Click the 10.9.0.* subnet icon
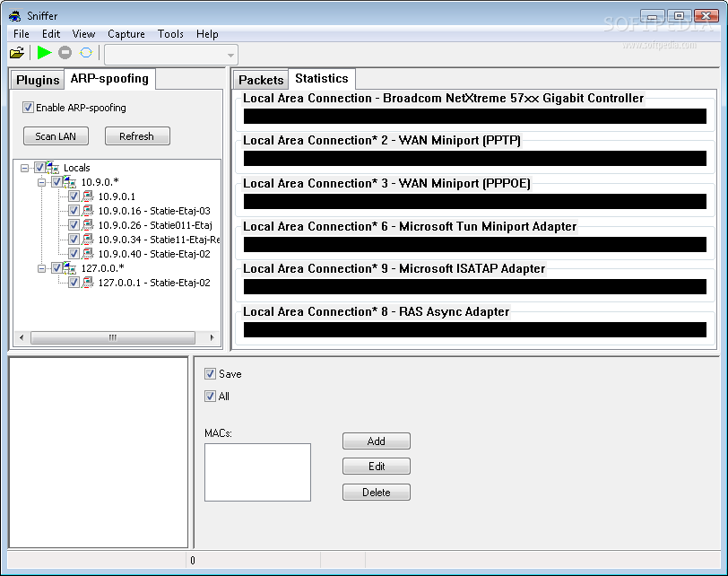This screenshot has width=728, height=576. pos(69,182)
